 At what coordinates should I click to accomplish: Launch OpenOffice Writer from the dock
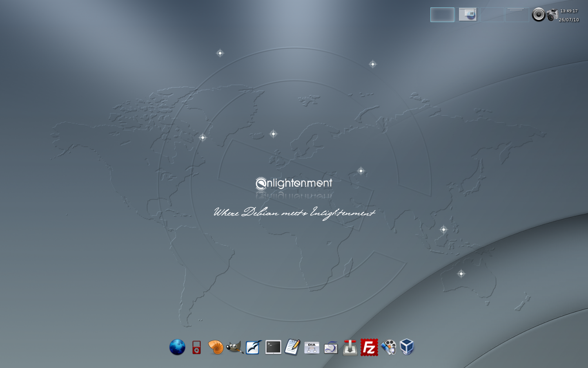[x=254, y=347]
